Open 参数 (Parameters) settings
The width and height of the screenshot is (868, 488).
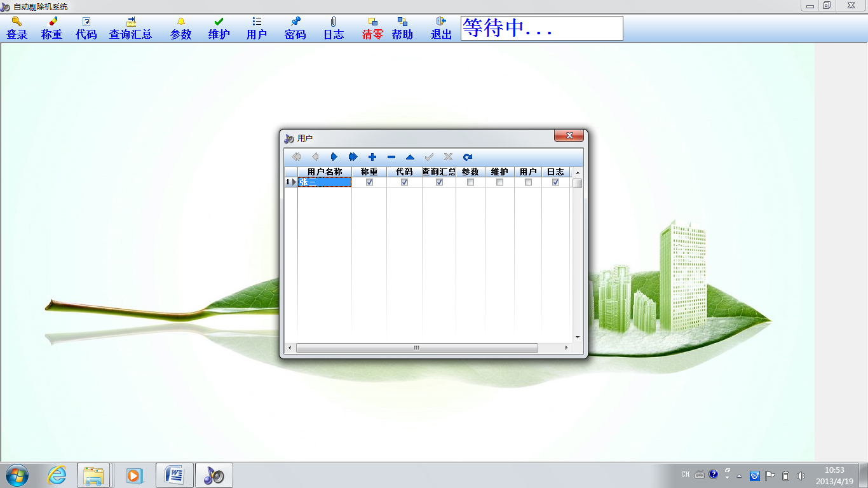tap(181, 29)
